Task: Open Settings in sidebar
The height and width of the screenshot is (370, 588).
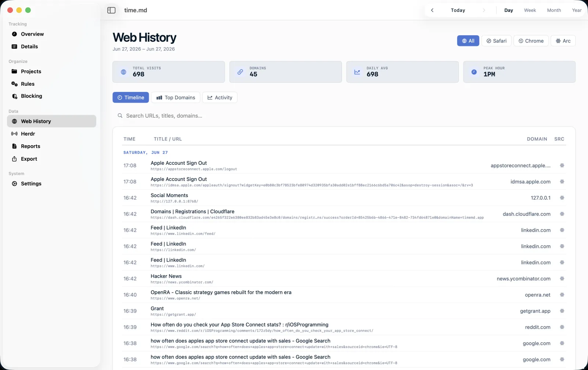Action: click(x=51, y=184)
